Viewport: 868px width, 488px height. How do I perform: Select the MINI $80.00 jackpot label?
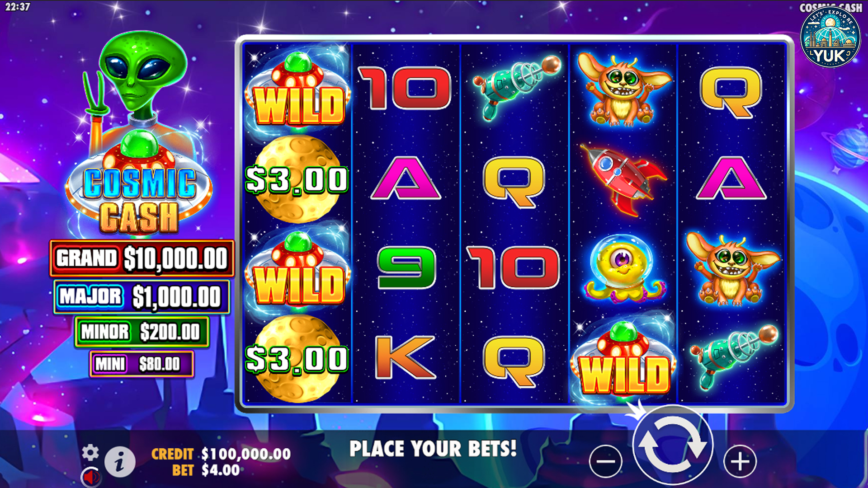(142, 364)
